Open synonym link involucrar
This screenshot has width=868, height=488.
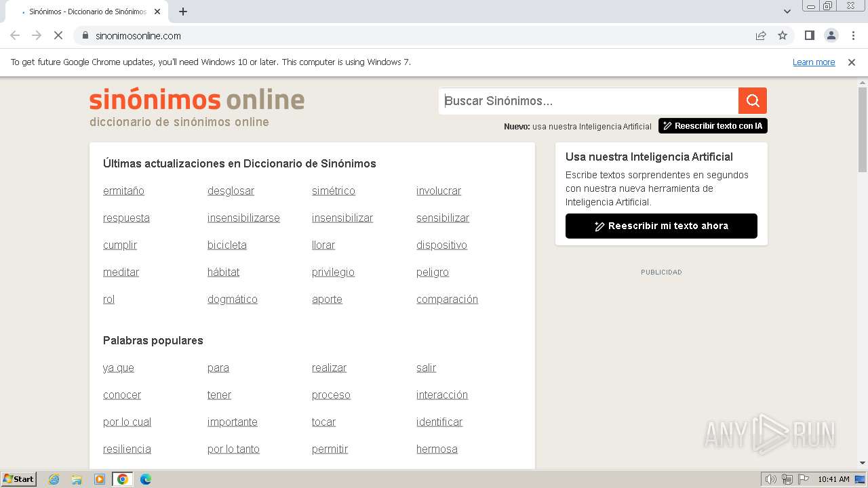[439, 191]
